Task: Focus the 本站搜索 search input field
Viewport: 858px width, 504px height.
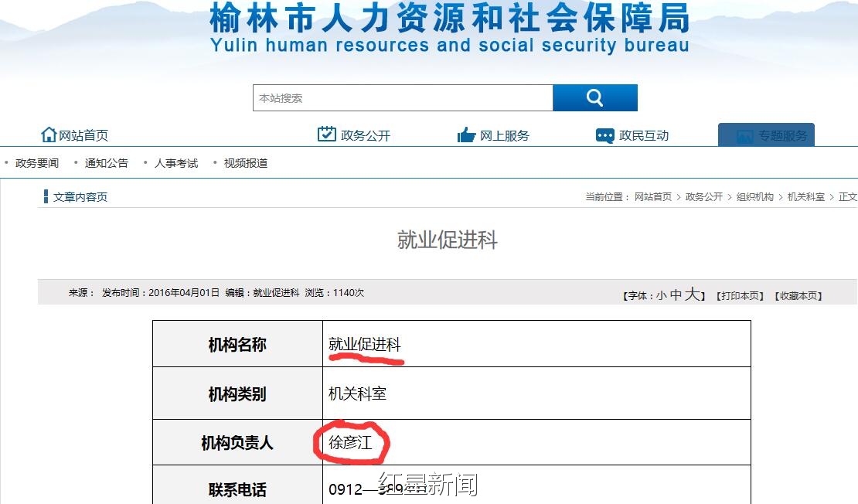Action: pyautogui.click(x=402, y=98)
